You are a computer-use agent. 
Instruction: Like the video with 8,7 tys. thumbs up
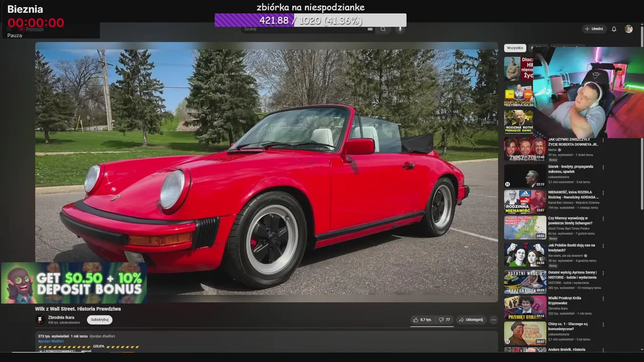click(x=422, y=320)
